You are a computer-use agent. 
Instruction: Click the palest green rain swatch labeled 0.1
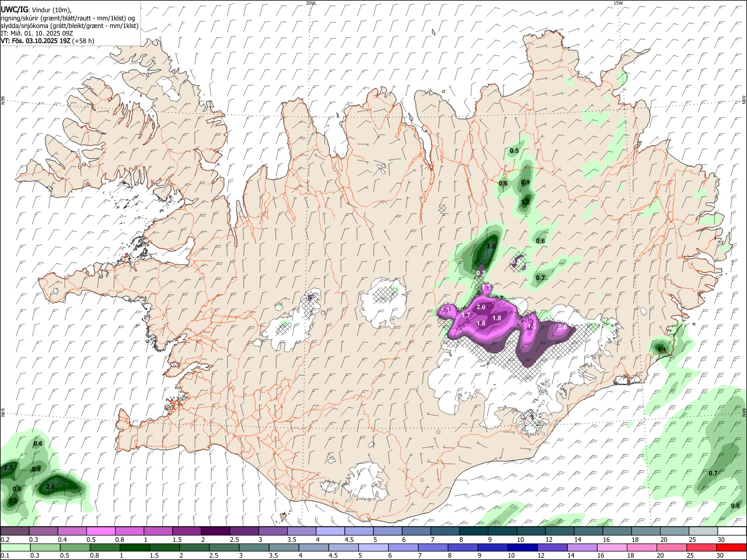click(x=15, y=547)
